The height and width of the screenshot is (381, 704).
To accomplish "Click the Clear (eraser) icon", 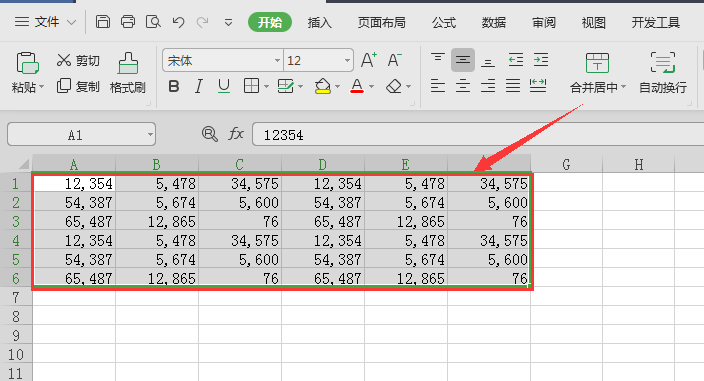I will [x=394, y=86].
